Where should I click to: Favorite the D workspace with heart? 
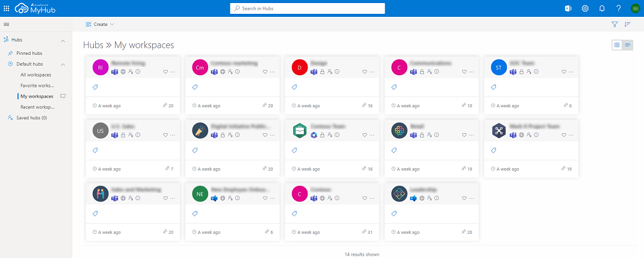364,72
